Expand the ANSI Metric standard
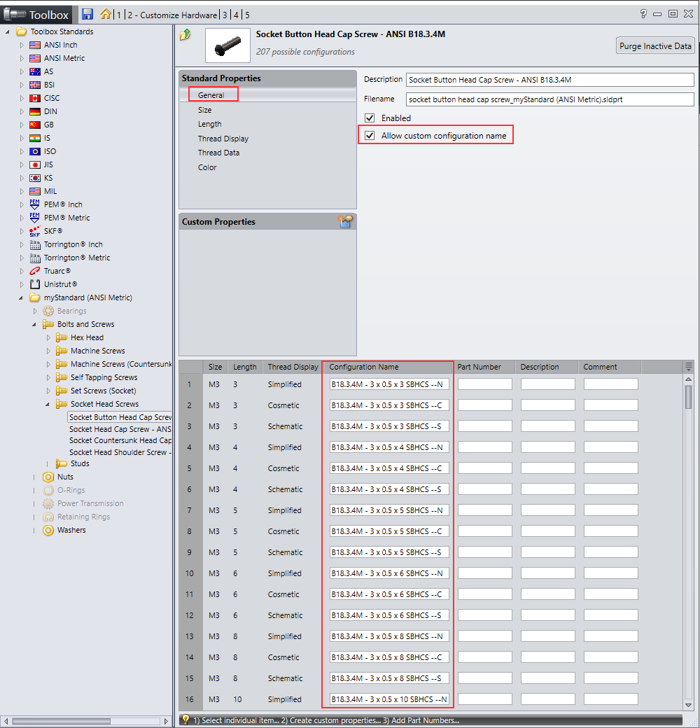The image size is (700, 728). (x=22, y=59)
